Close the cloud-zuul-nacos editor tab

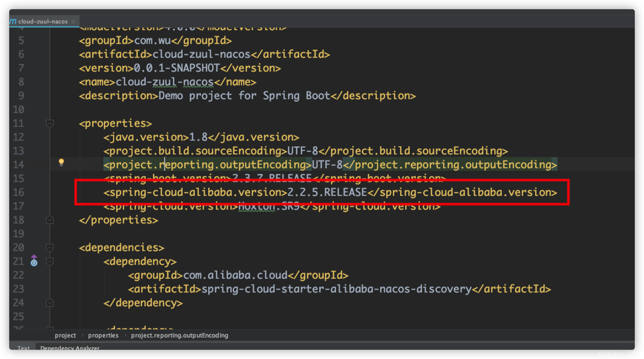(x=73, y=21)
